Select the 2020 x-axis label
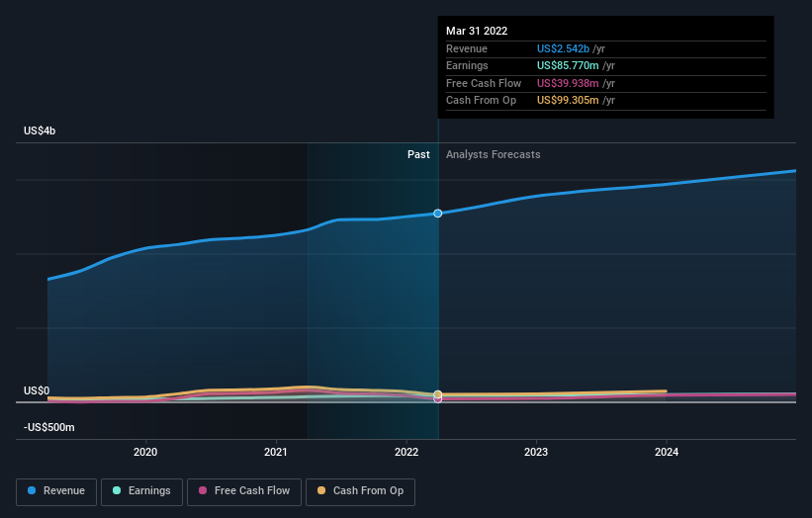Screen dimensions: 812x518 [x=145, y=452]
